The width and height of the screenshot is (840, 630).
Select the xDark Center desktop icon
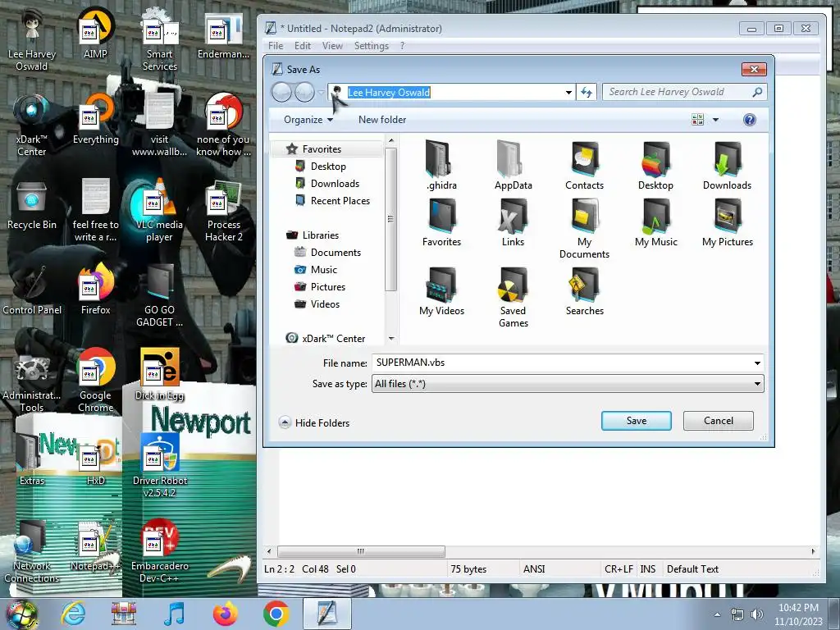(x=32, y=126)
